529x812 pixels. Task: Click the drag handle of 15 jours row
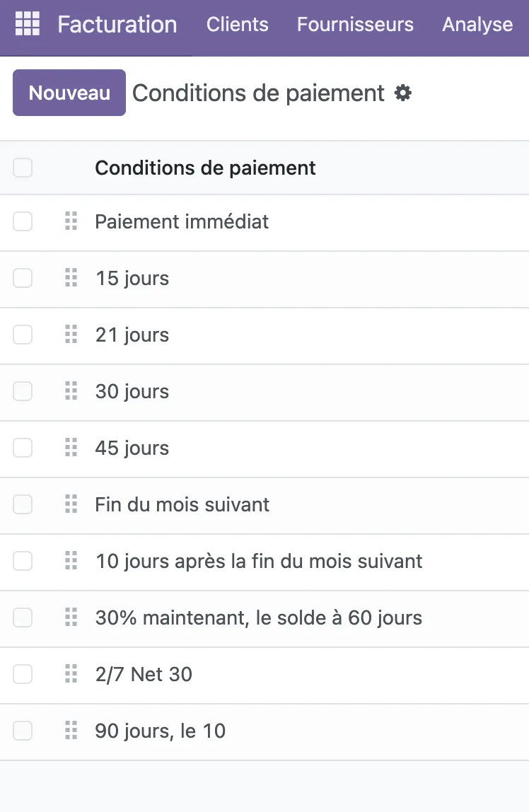[71, 277]
